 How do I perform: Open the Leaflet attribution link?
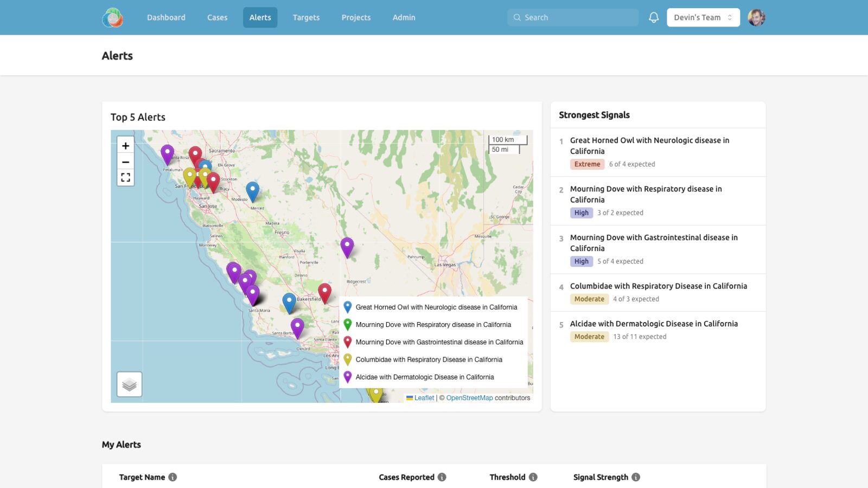coord(424,398)
